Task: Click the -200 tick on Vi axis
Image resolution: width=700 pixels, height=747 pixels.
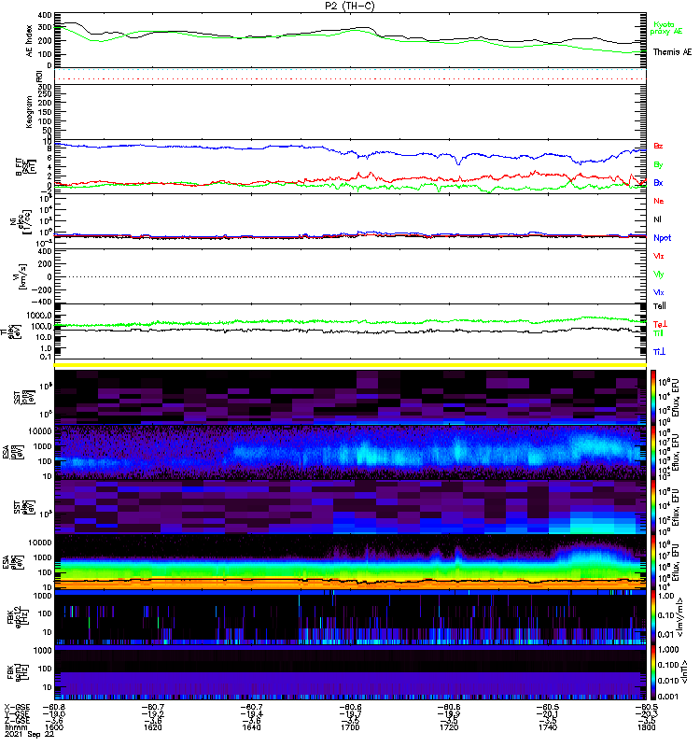Action: click(42, 289)
